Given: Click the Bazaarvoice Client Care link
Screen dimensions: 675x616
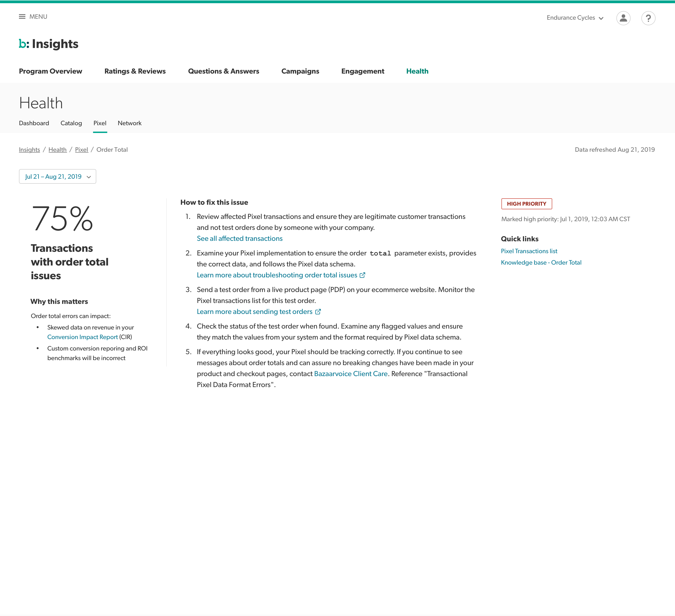Looking at the screenshot, I should [351, 374].
